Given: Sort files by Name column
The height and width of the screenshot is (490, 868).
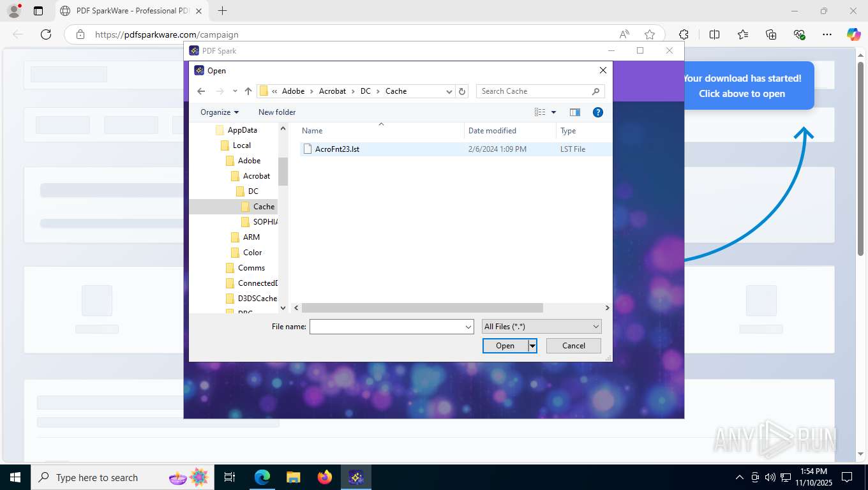Looking at the screenshot, I should (x=312, y=131).
